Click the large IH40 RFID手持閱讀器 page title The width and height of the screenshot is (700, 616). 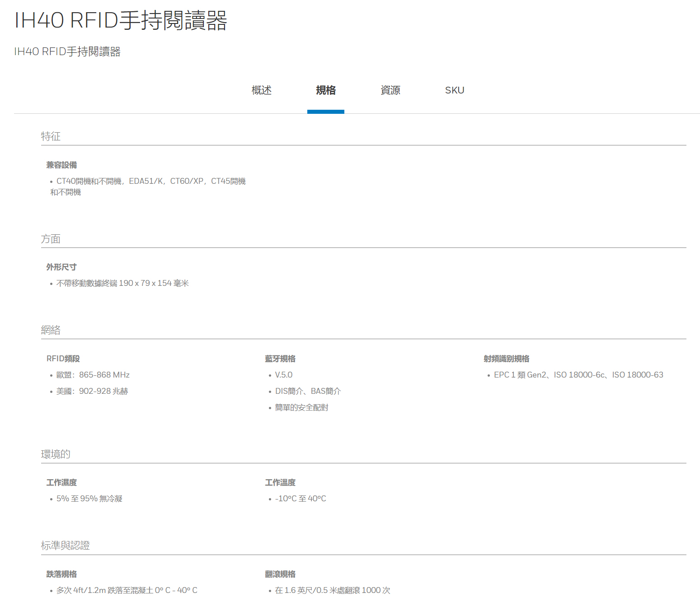pos(121,21)
